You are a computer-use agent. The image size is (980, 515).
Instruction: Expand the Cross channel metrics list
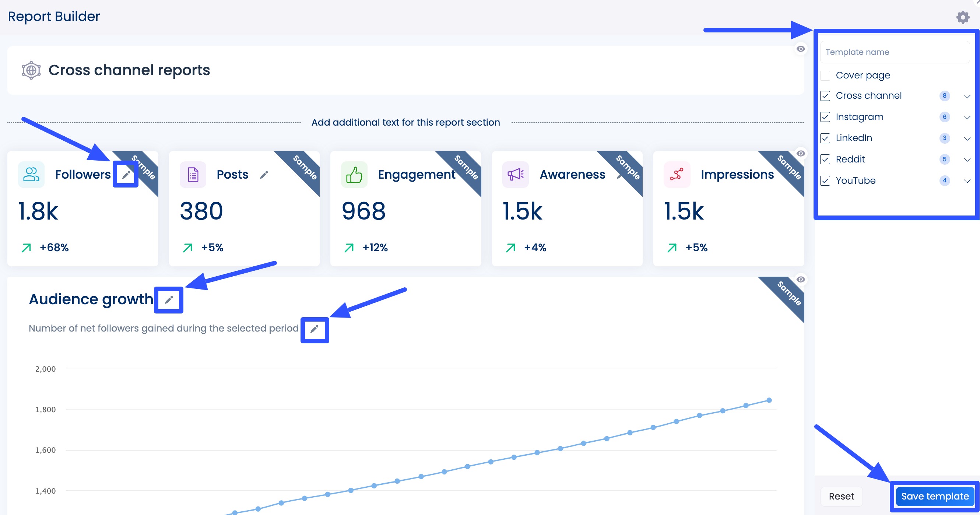pos(967,96)
